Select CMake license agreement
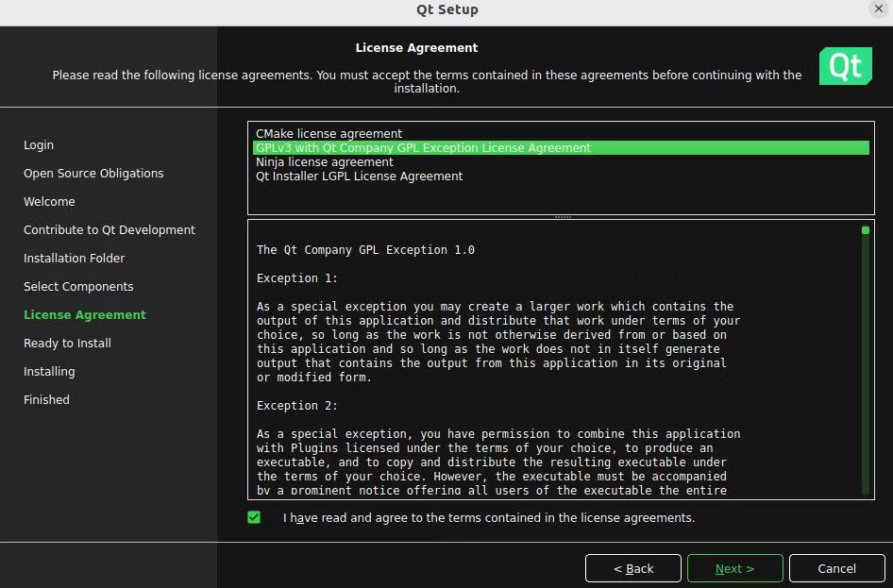The height and width of the screenshot is (588, 893). [x=561, y=134]
